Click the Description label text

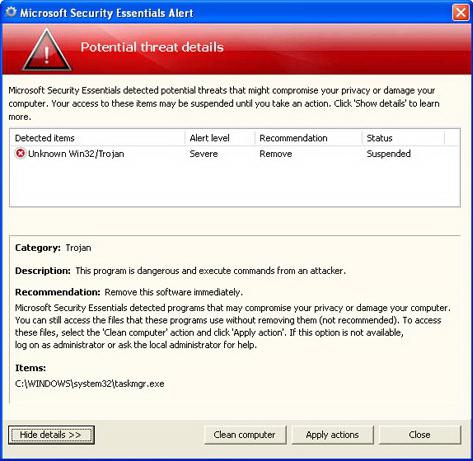43,271
